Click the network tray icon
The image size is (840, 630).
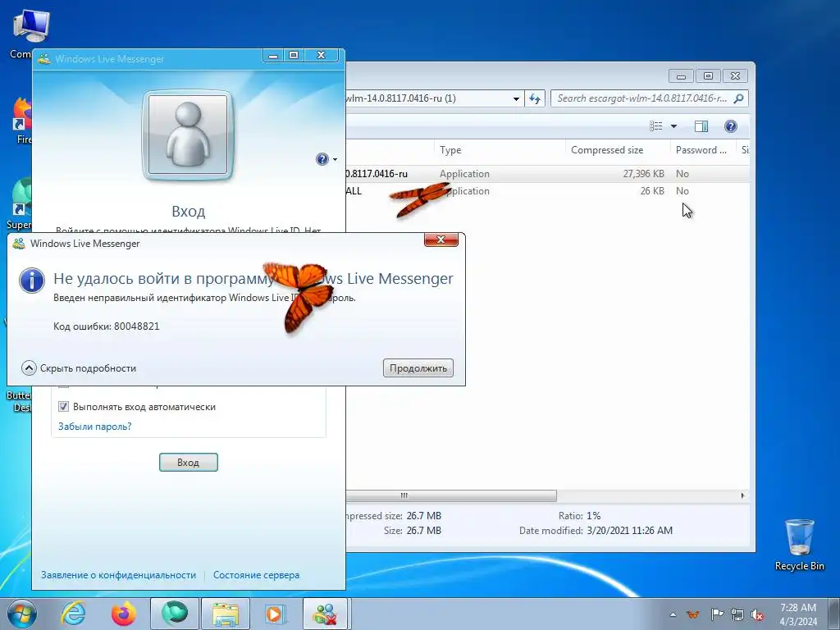(x=737, y=614)
